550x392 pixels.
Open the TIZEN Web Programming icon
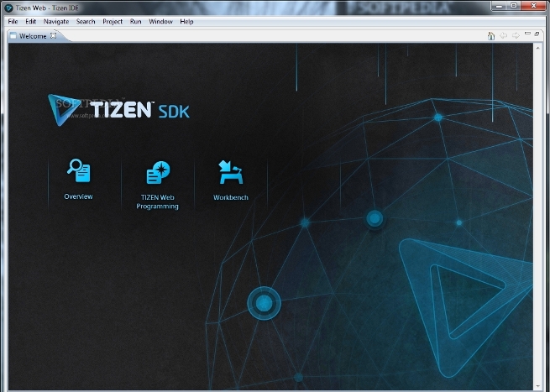coord(158,172)
